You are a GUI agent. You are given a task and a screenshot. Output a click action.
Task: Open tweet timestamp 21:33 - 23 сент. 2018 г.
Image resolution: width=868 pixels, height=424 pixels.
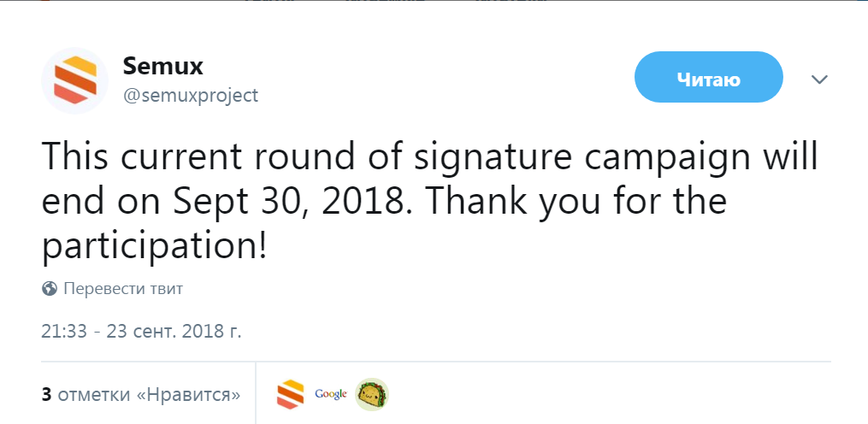[x=141, y=331]
